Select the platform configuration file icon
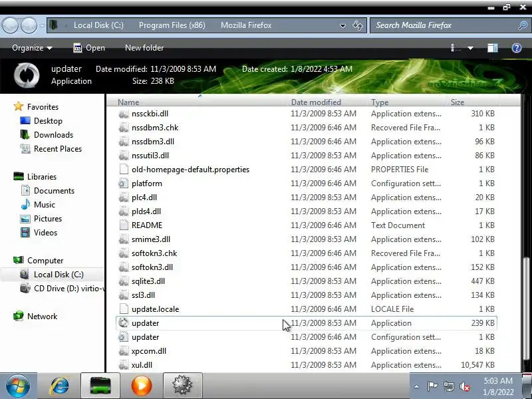532x399 pixels. coord(124,184)
